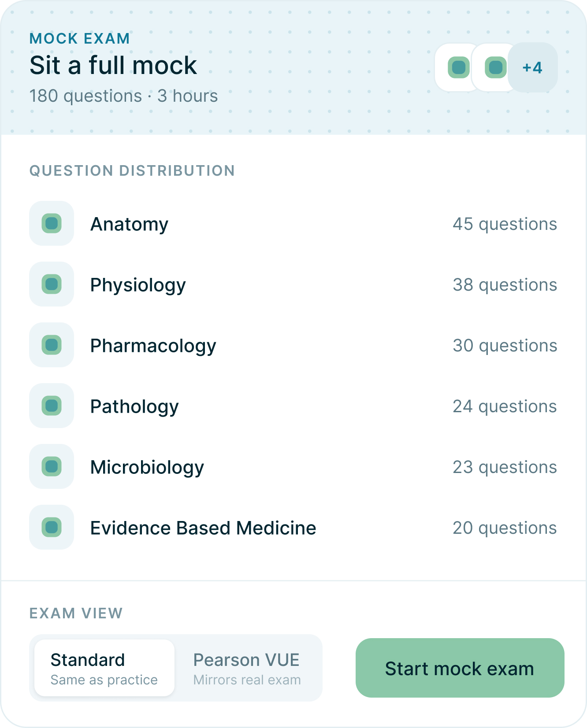Select the Anatomy row label

(129, 224)
